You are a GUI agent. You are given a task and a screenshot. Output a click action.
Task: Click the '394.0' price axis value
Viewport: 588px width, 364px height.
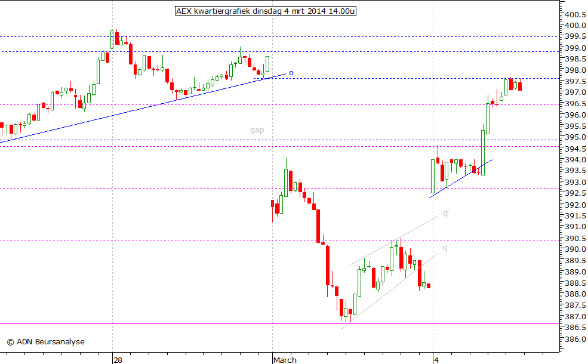pos(575,160)
